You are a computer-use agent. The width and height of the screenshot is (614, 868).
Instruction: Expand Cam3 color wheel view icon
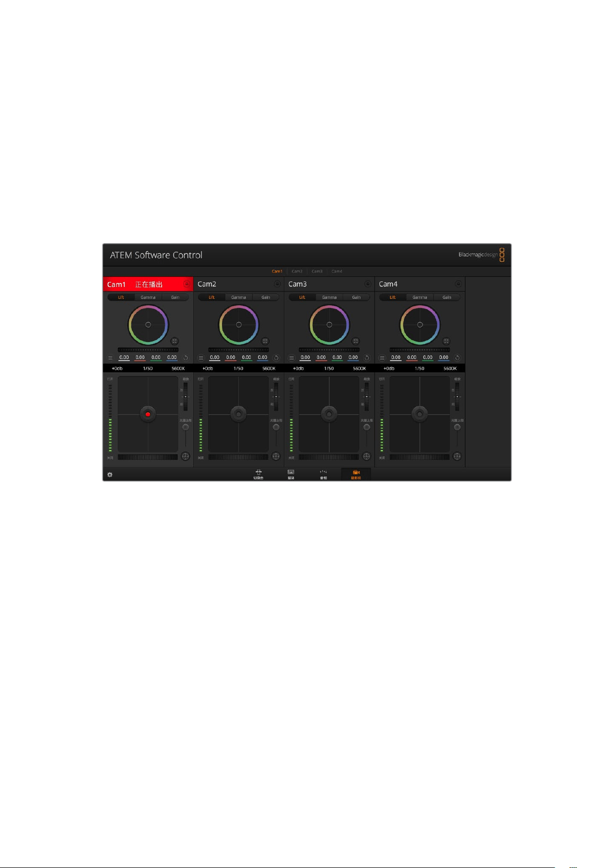coord(356,341)
